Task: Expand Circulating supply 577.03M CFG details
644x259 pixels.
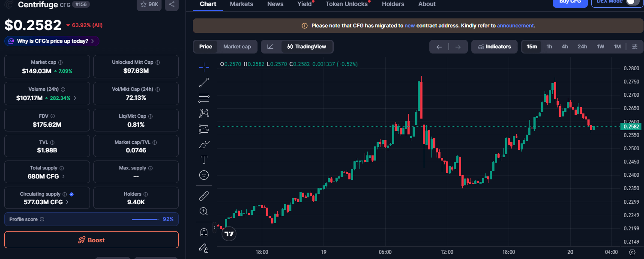Action: pyautogui.click(x=67, y=202)
